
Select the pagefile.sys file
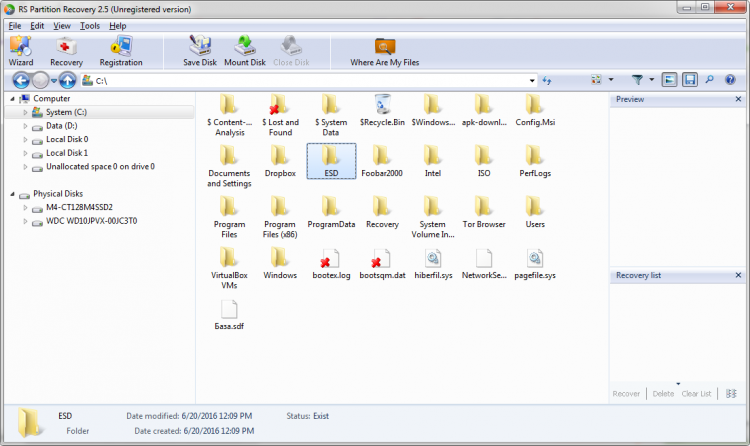(x=535, y=264)
